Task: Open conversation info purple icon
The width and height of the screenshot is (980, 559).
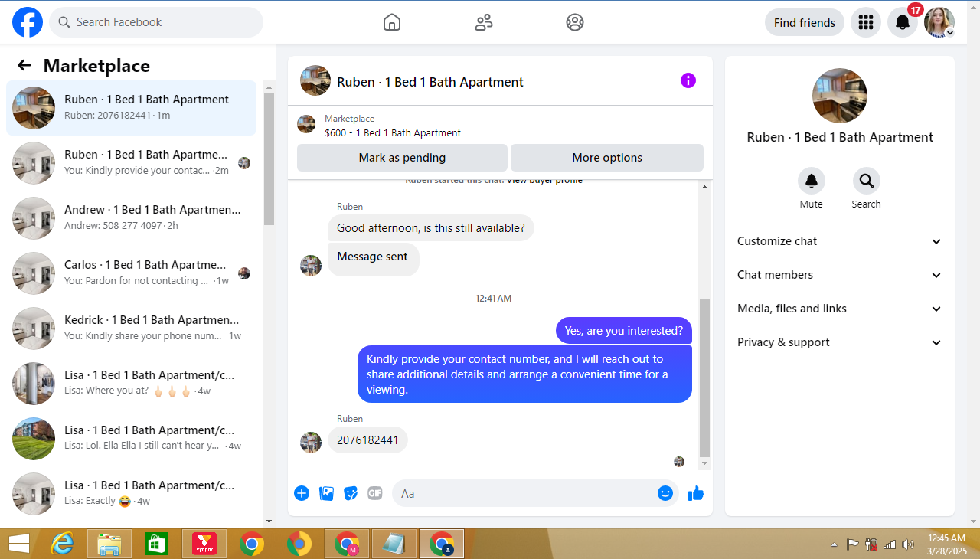Action: point(688,80)
